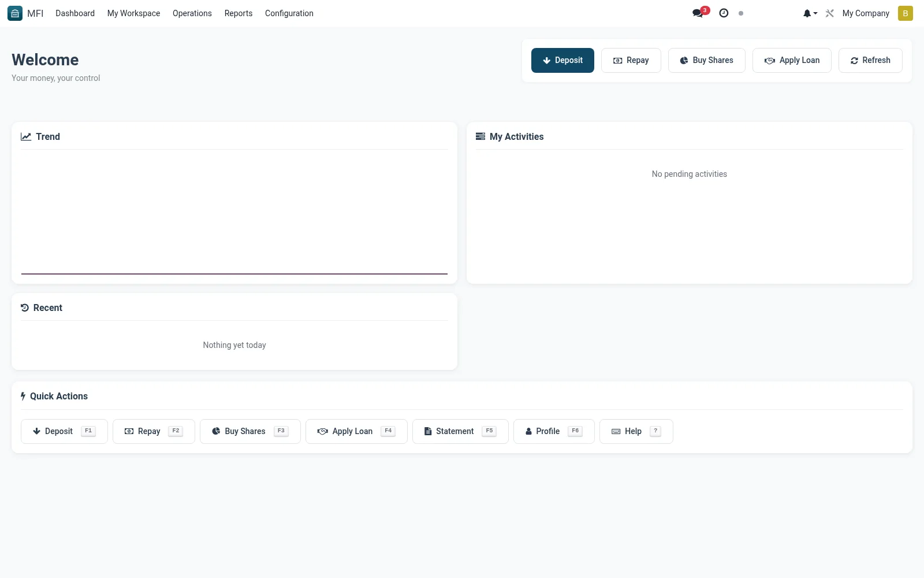Open the My Workspace menu
924x578 pixels.
[x=133, y=13]
